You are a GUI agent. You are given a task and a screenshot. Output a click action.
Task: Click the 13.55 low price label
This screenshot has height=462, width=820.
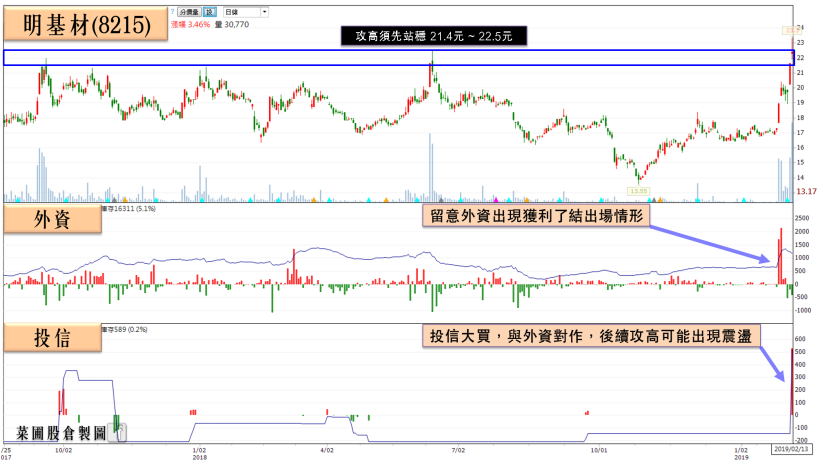coord(639,191)
